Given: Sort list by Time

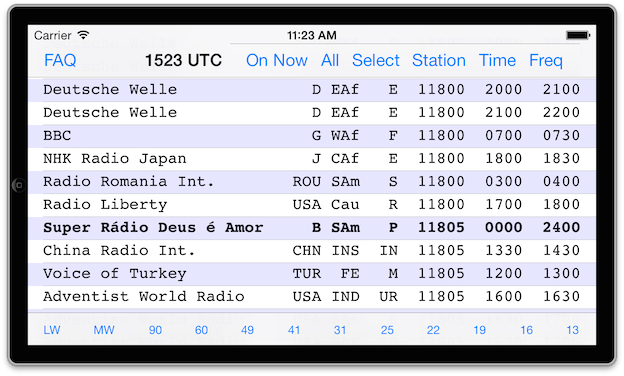Looking at the screenshot, I should [x=497, y=60].
